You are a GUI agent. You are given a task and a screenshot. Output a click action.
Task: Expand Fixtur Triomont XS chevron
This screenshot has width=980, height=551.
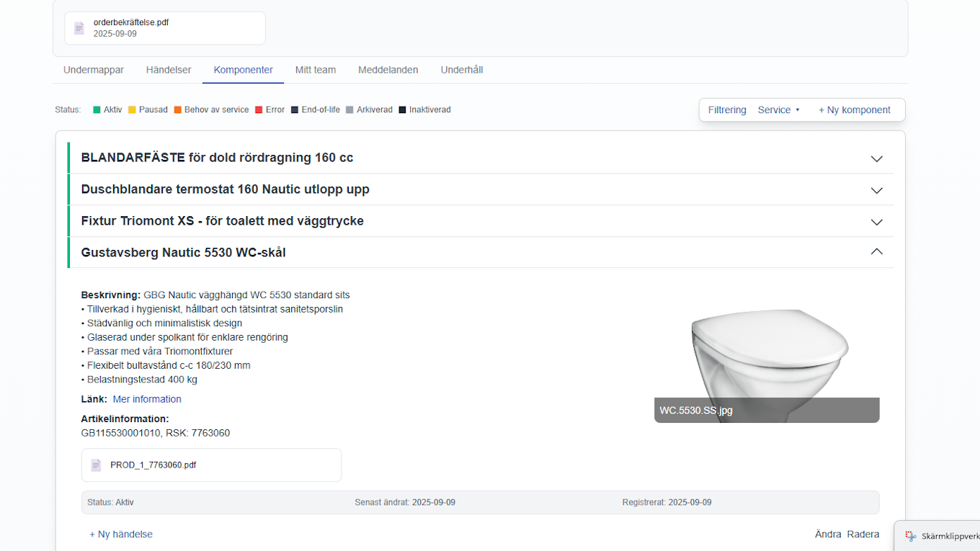pos(876,222)
